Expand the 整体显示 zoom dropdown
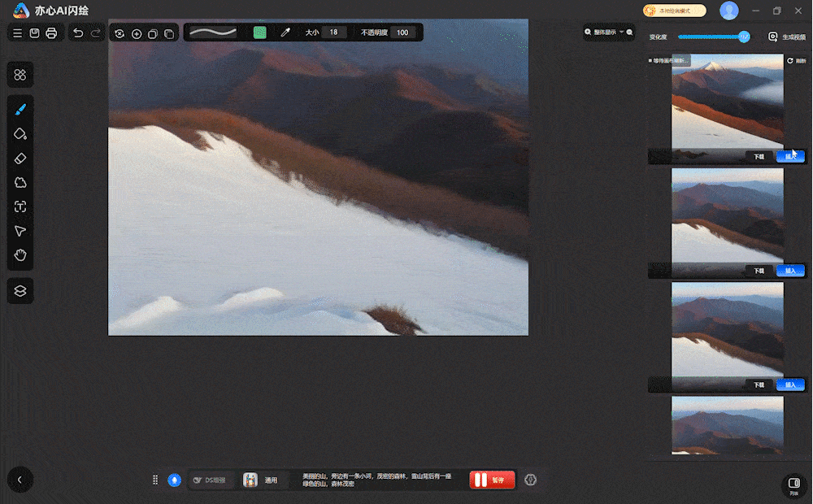This screenshot has height=504, width=813. (x=608, y=33)
